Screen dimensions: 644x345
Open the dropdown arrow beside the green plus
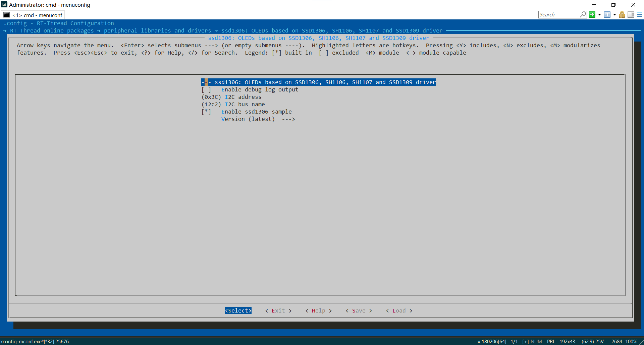point(599,15)
